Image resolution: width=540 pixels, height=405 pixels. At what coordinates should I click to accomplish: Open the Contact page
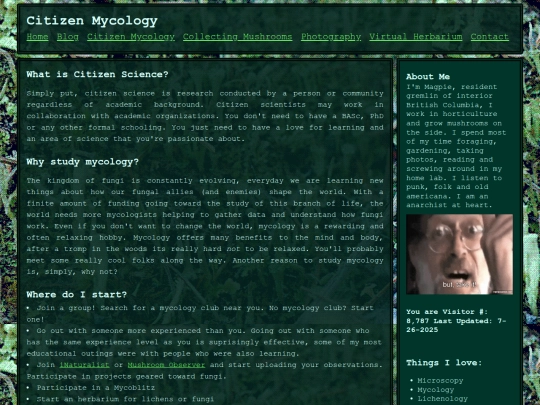[490, 37]
